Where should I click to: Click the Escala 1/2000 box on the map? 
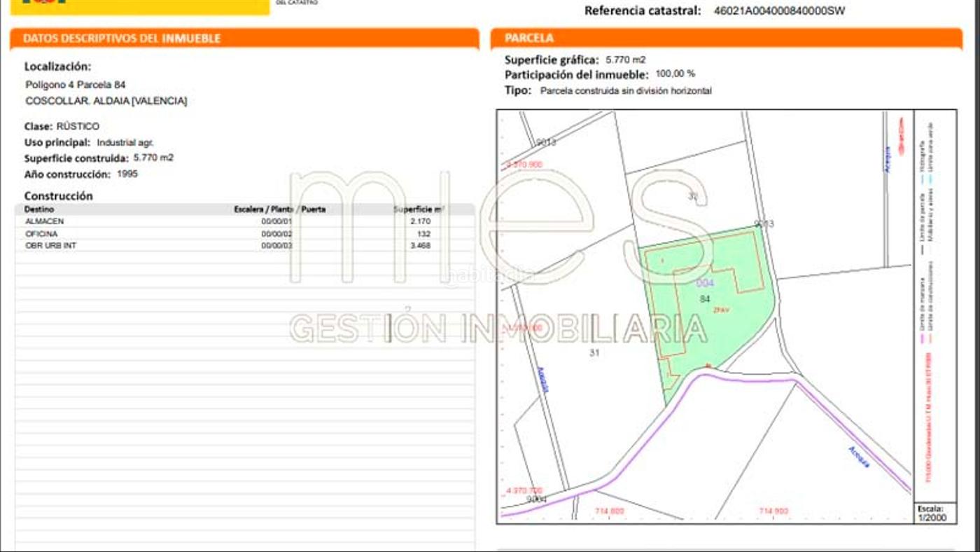(x=935, y=513)
